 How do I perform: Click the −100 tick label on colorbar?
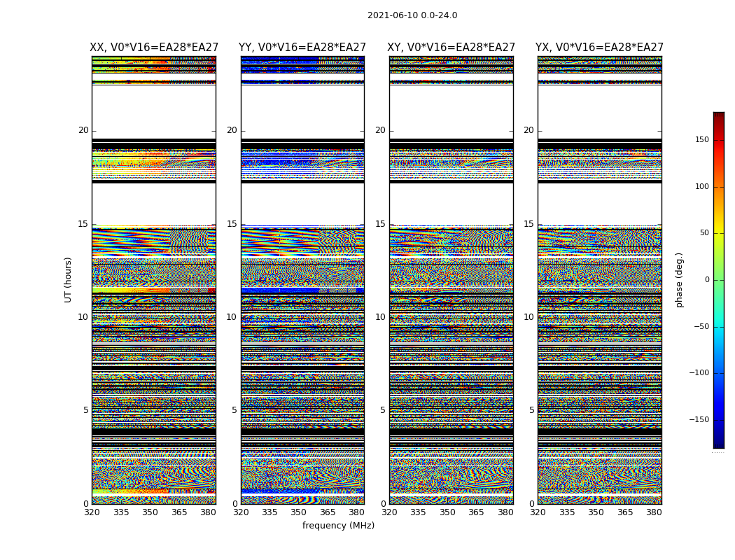coord(699,373)
